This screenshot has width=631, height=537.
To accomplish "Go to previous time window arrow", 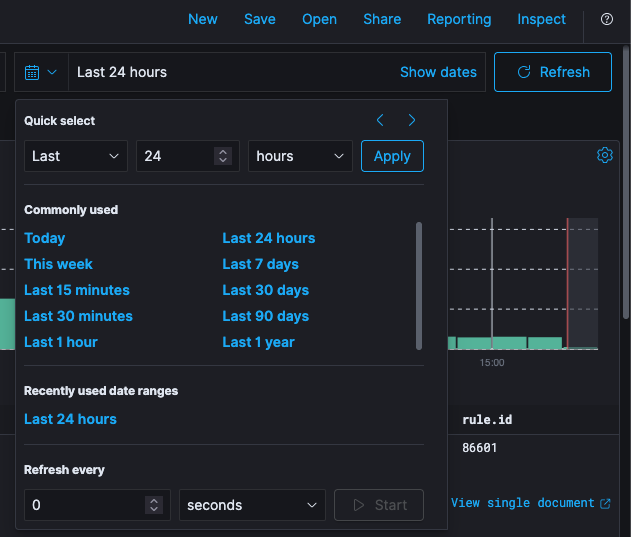I will (380, 120).
